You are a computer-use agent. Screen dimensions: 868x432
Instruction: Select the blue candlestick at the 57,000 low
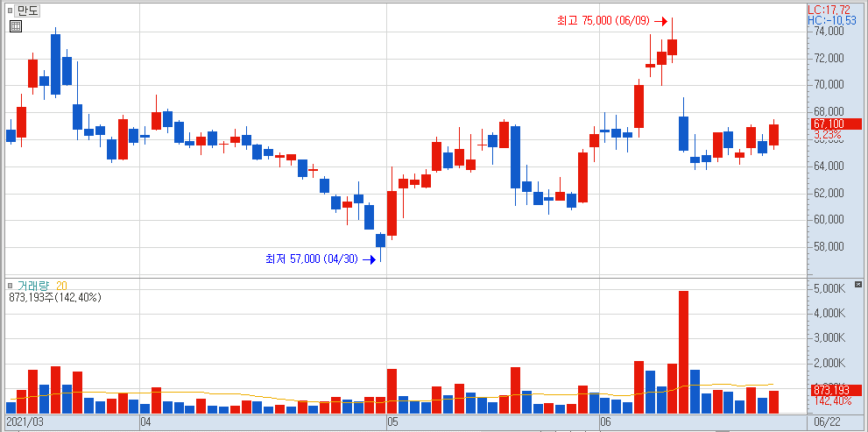(380, 240)
